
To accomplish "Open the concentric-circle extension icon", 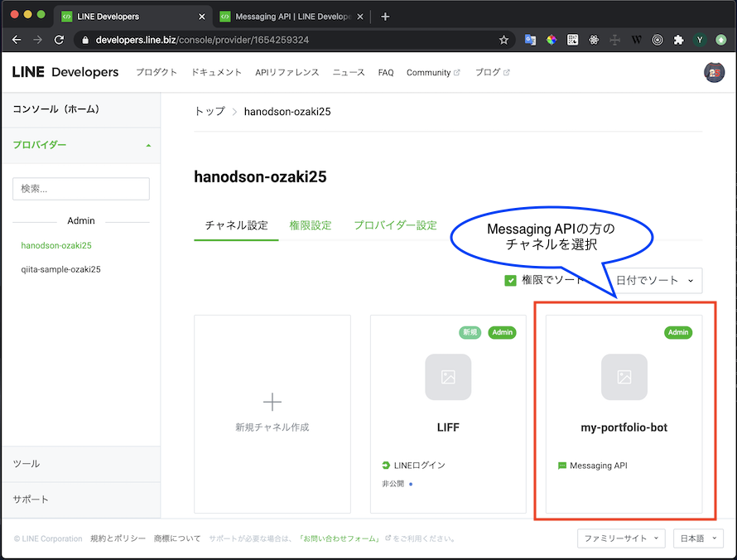I will coord(658,40).
